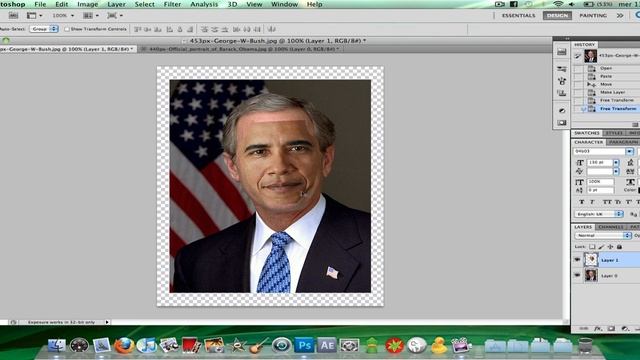This screenshot has width=640, height=360.
Task: Open the Analysis menu
Action: 204,4
